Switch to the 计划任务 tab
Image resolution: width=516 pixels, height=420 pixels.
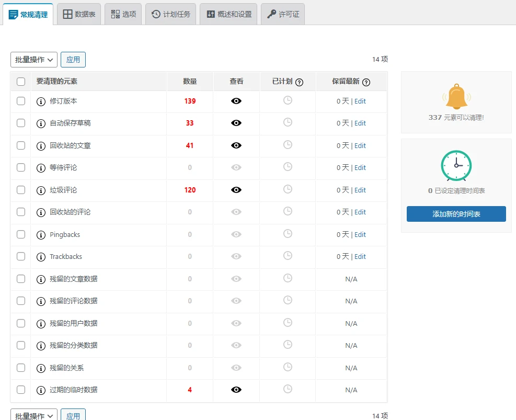click(170, 14)
